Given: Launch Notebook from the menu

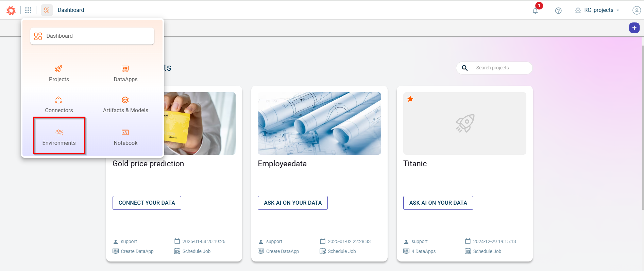Looking at the screenshot, I should pyautogui.click(x=125, y=137).
